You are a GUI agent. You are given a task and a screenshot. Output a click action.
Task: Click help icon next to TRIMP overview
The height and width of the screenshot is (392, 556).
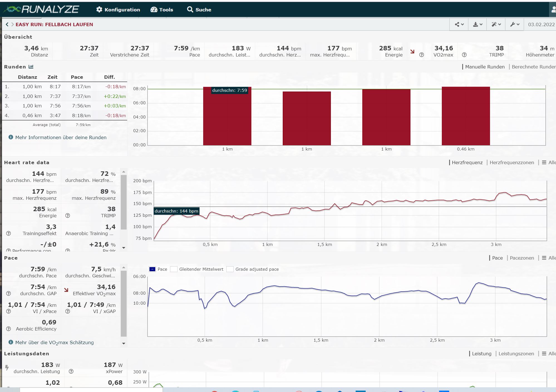[464, 55]
